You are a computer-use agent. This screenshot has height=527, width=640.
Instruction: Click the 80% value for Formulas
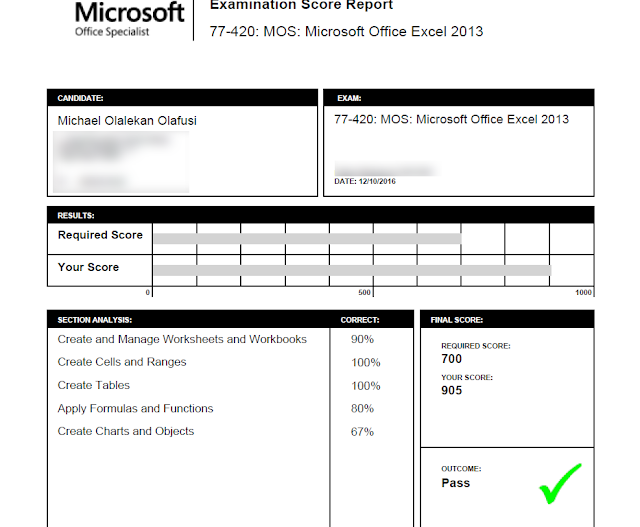coord(362,409)
